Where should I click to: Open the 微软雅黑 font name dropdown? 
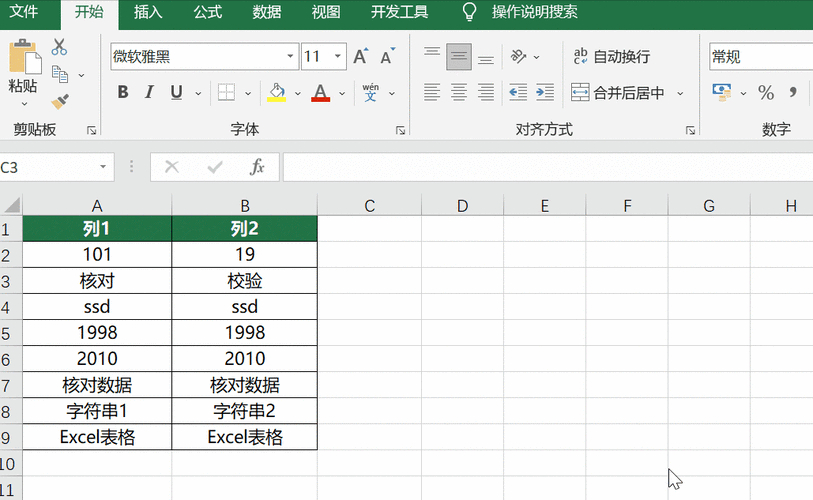point(291,57)
